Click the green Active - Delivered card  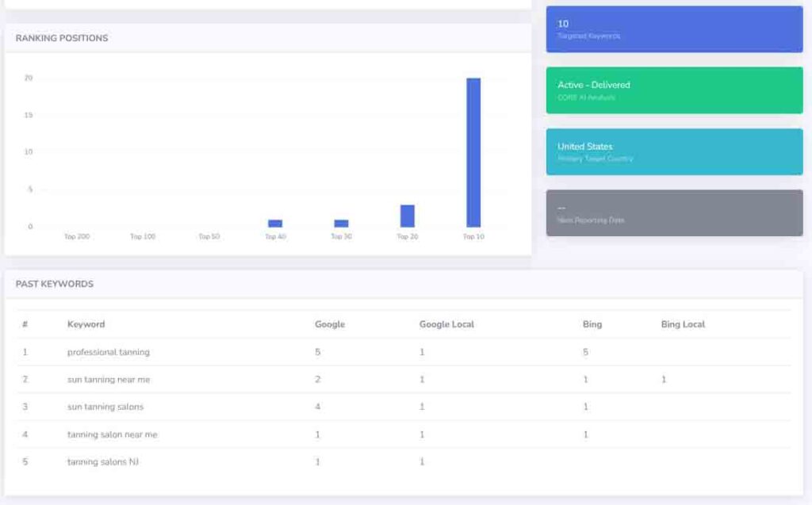tap(674, 90)
